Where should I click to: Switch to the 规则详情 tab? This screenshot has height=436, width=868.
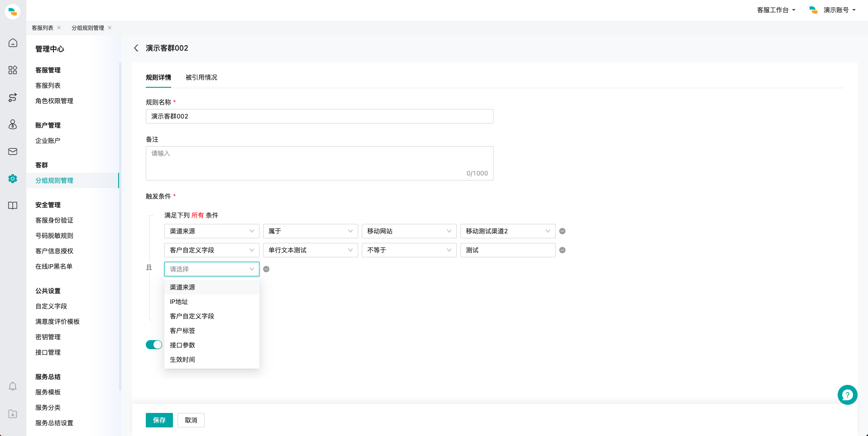pos(158,77)
